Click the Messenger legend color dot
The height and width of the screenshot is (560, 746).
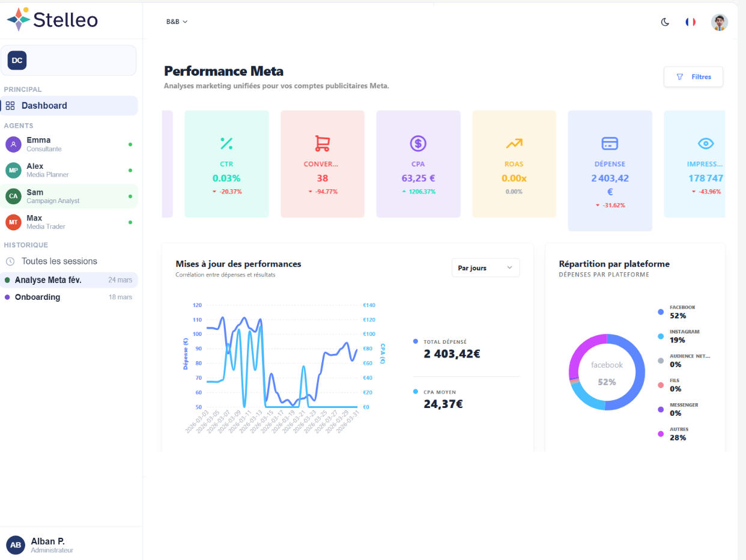[x=661, y=409]
